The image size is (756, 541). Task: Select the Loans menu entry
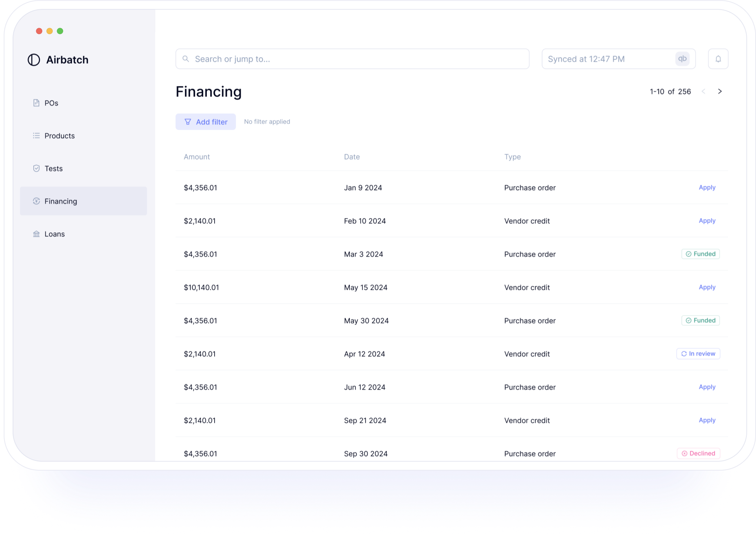(54, 234)
